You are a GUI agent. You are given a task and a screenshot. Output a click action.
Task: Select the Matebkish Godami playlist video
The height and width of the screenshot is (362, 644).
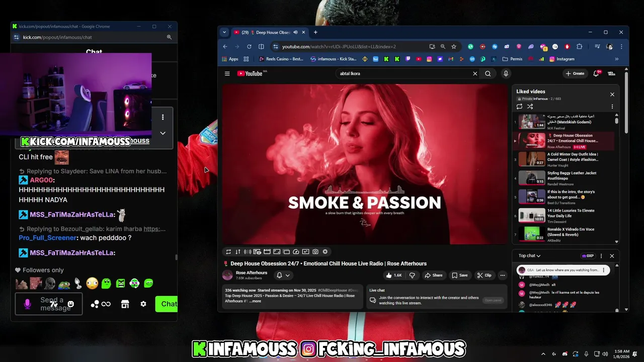563,122
